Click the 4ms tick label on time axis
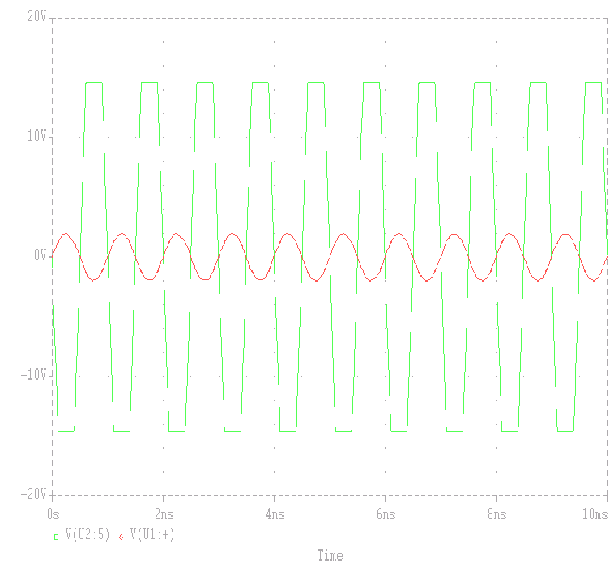614x587 pixels. coord(276,513)
